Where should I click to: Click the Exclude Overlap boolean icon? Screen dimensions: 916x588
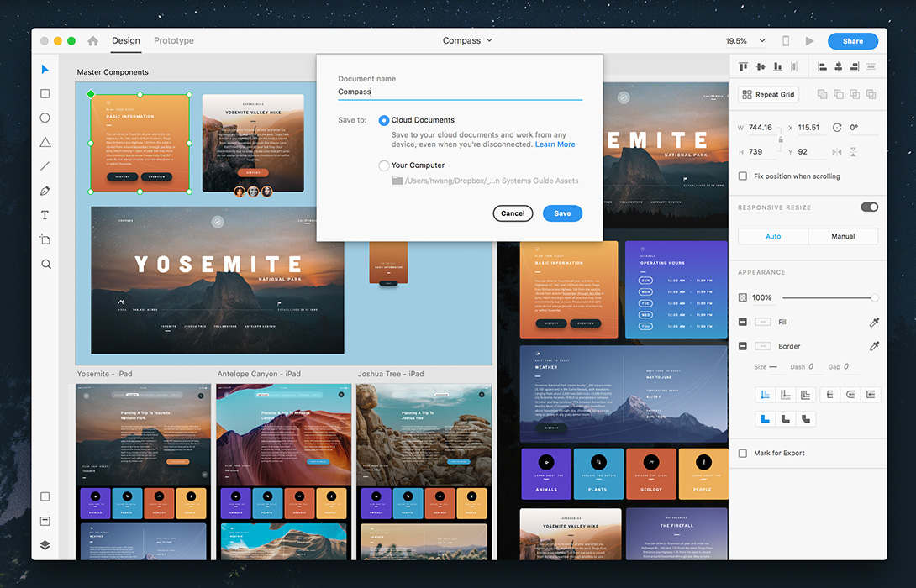click(x=871, y=94)
